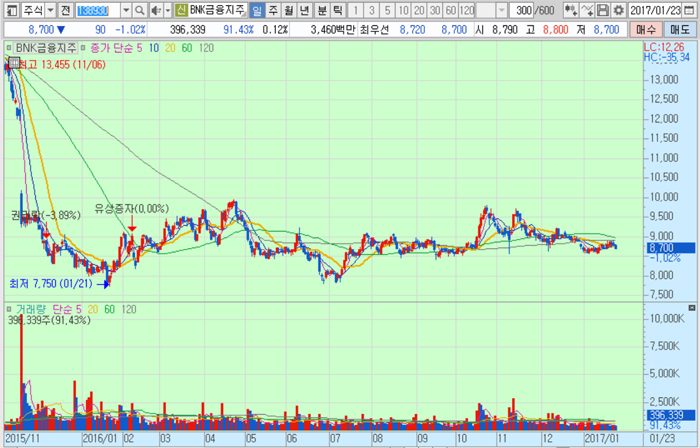The width and height of the screenshot is (700, 448).
Task: Click the stock code input field
Action: pos(95,10)
